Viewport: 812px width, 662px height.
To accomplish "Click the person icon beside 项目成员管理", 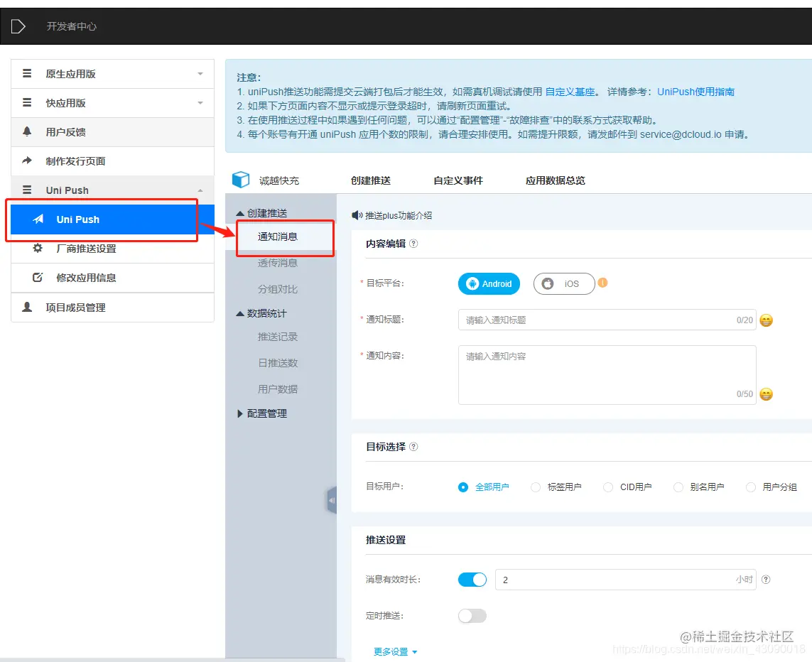I will point(27,307).
